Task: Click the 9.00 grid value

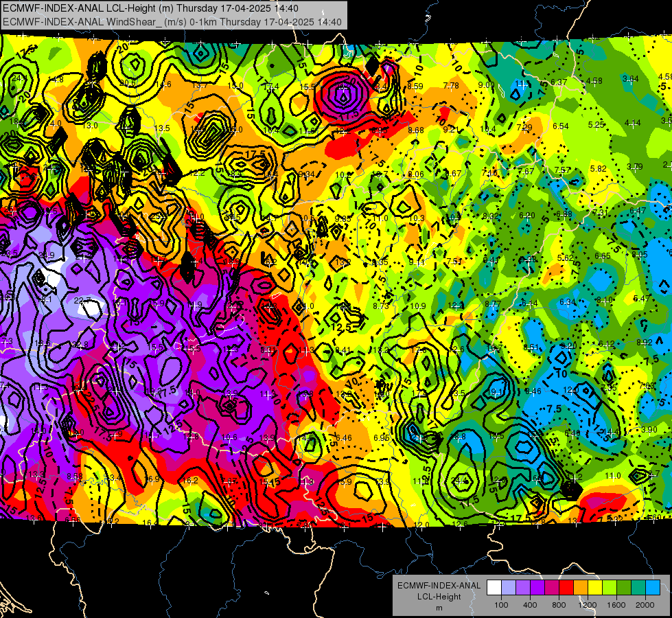Action: [487, 85]
